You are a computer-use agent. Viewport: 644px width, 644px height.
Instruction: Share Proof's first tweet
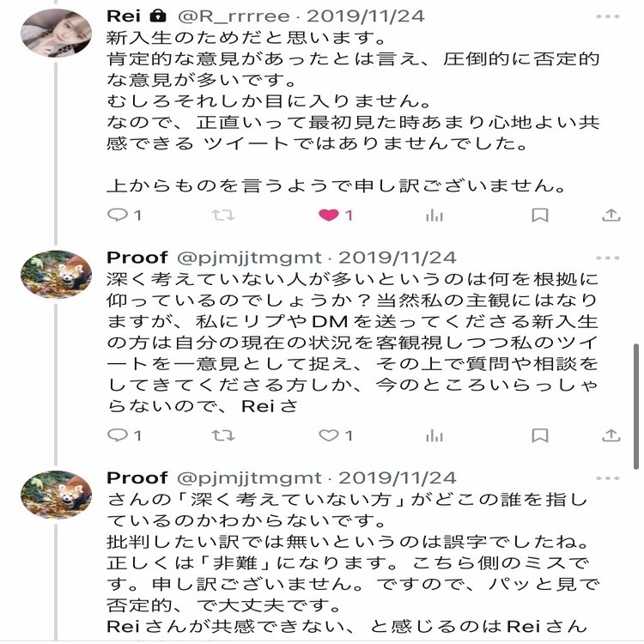(611, 435)
